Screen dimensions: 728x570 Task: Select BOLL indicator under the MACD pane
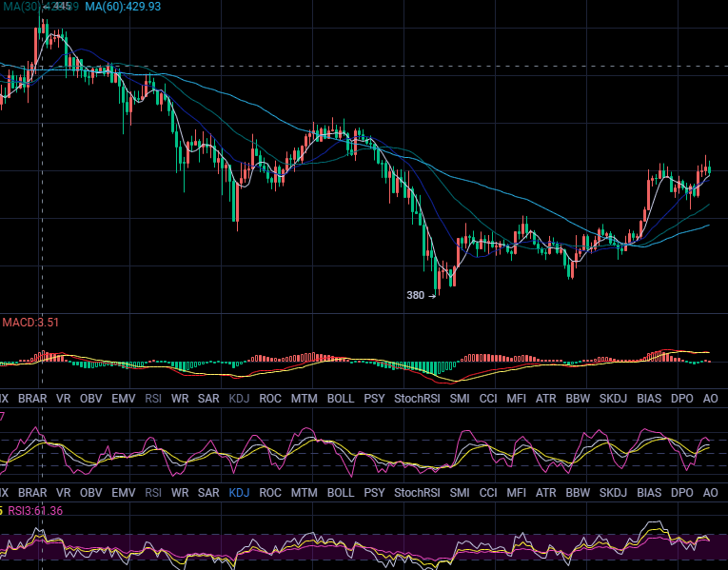point(341,399)
